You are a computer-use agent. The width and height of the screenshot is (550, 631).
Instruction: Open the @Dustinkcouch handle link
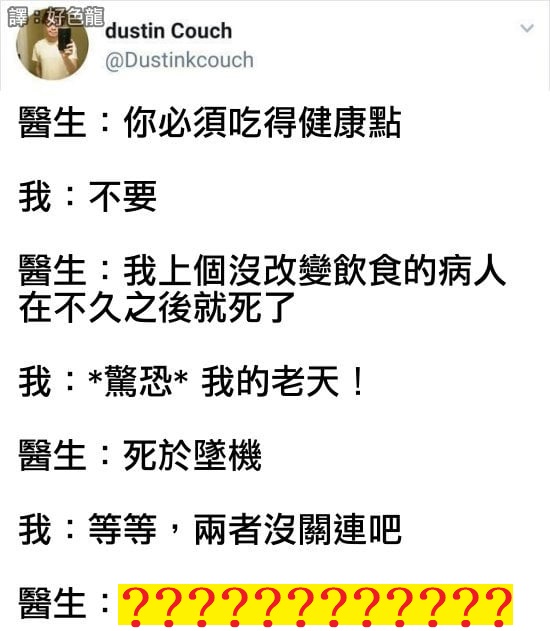[179, 60]
